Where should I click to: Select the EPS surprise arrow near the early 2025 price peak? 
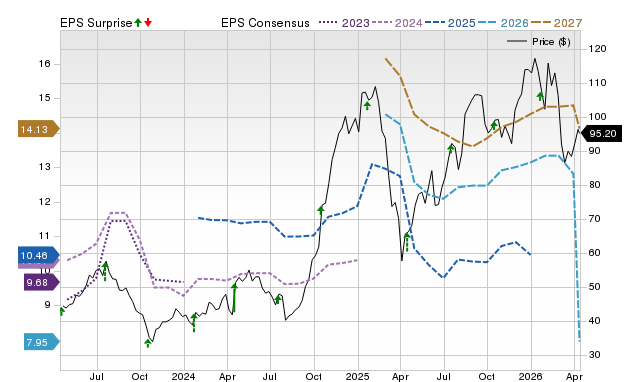click(367, 106)
